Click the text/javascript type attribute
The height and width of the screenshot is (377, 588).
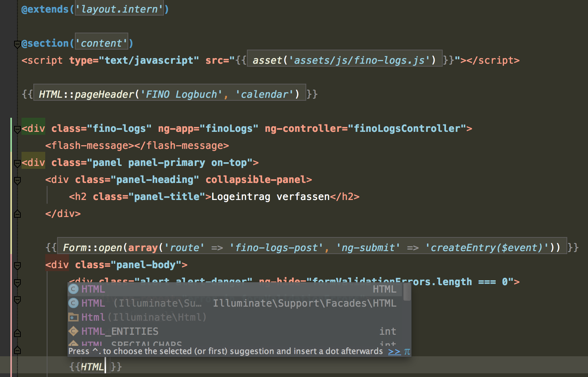pos(134,60)
